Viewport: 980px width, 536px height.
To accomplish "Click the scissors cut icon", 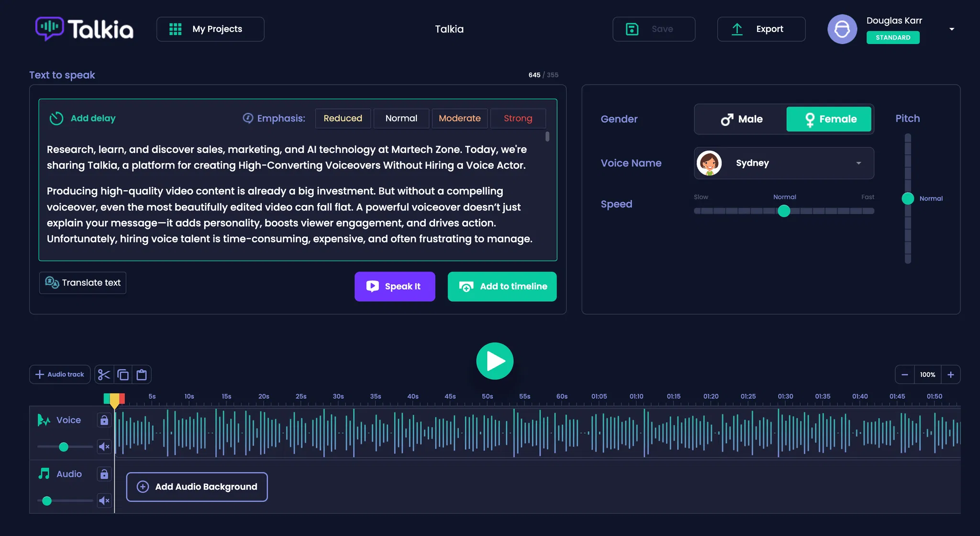I will (x=104, y=375).
